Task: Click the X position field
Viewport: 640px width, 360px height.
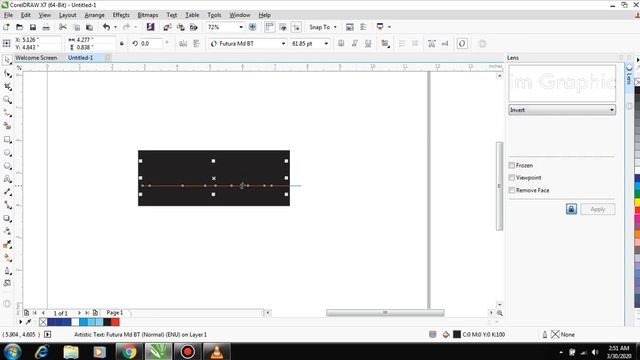Action: click(x=39, y=40)
